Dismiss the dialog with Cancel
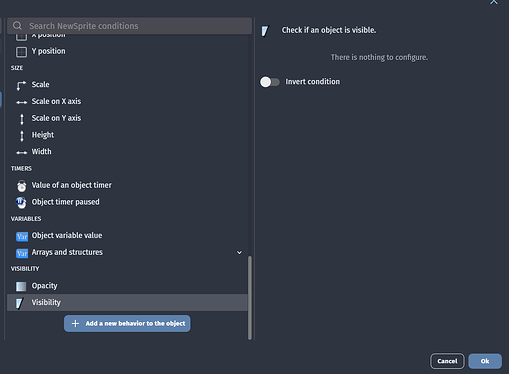 click(447, 361)
